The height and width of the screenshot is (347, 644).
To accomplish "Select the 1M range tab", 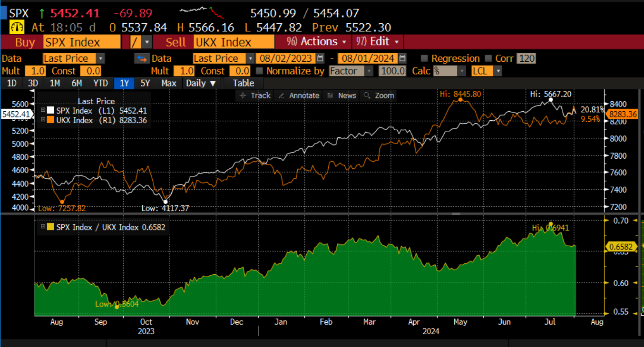I will 54,83.
